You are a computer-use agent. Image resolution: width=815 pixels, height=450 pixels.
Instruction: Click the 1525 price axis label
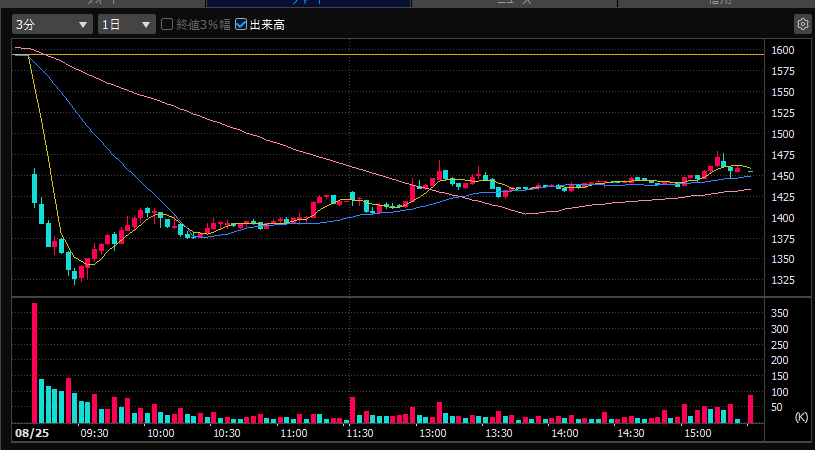[x=783, y=113]
